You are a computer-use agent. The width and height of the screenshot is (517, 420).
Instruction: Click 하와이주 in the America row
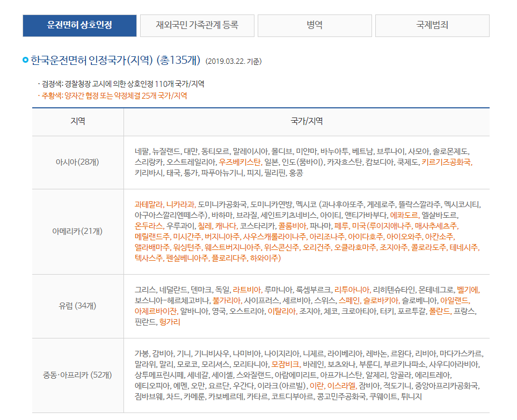264,258
